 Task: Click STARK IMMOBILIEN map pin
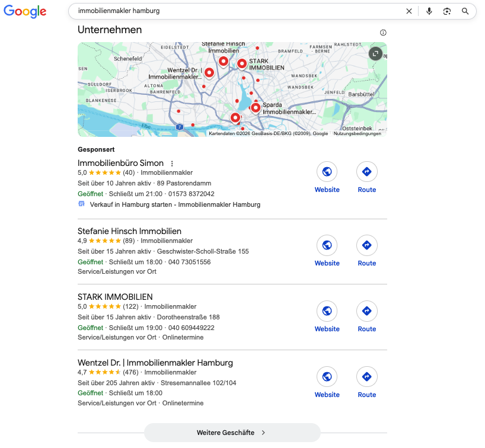(242, 64)
